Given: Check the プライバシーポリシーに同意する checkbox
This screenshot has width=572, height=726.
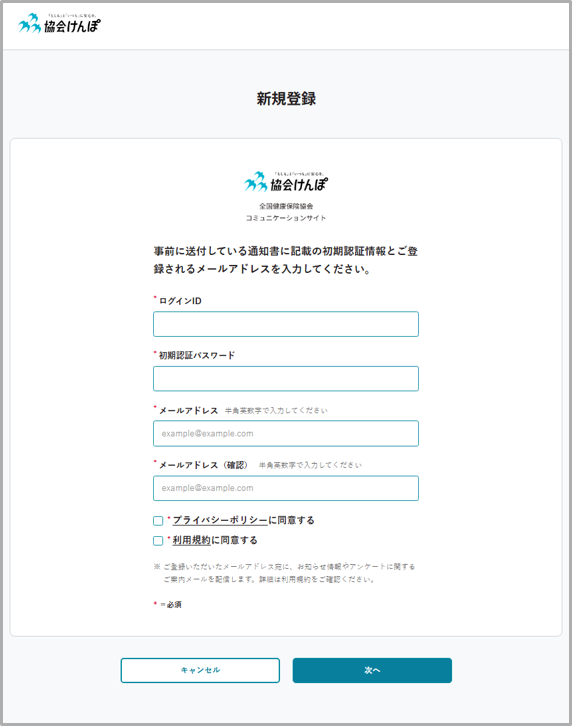Looking at the screenshot, I should pos(158,521).
